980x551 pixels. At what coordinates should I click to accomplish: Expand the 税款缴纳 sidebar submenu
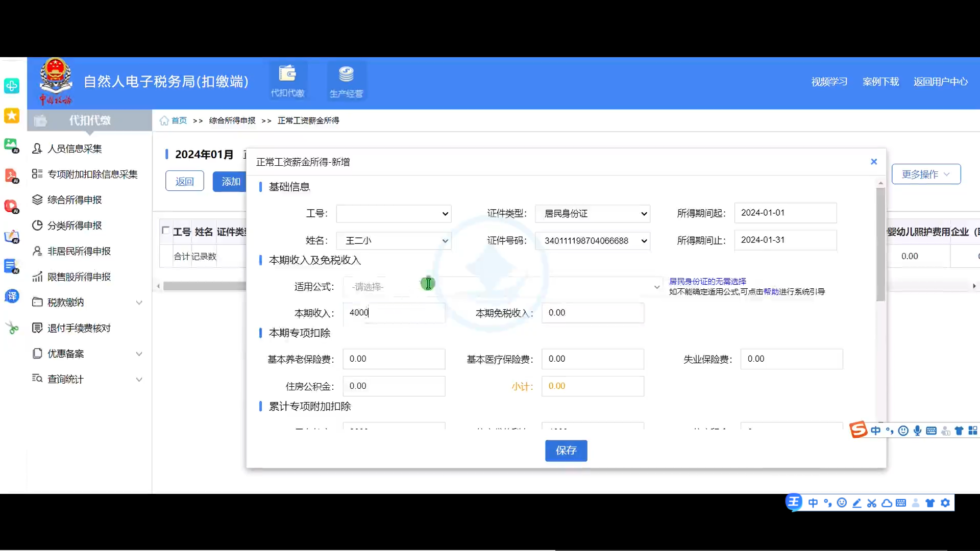click(138, 303)
